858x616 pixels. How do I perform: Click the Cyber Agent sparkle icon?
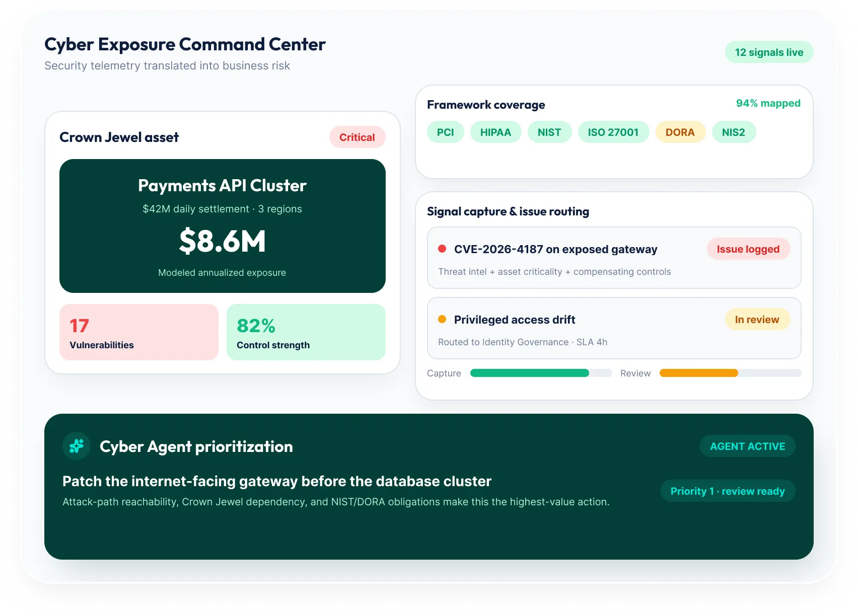77,446
